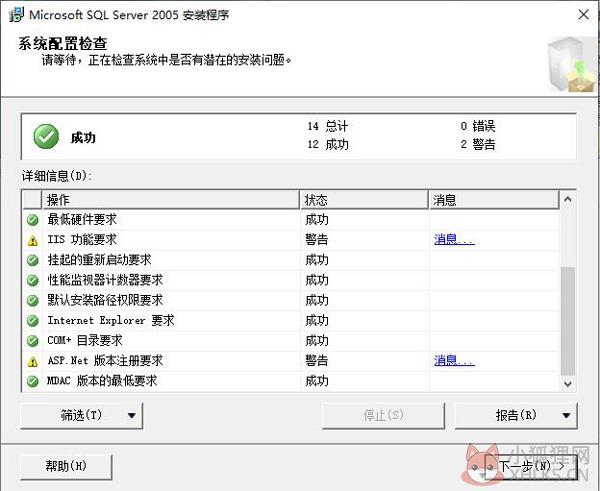600x491 pixels.
Task: Select the MDAC 版本的最低要求 row text
Action: (x=102, y=381)
